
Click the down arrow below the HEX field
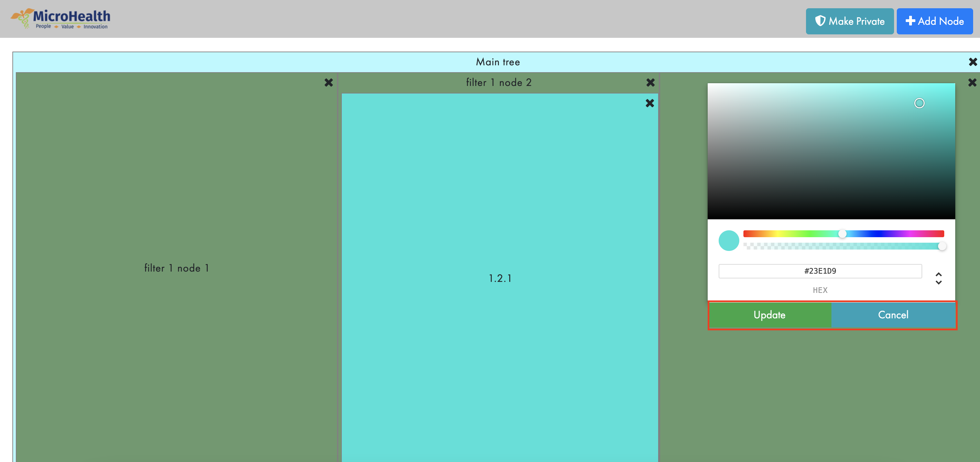click(x=938, y=283)
